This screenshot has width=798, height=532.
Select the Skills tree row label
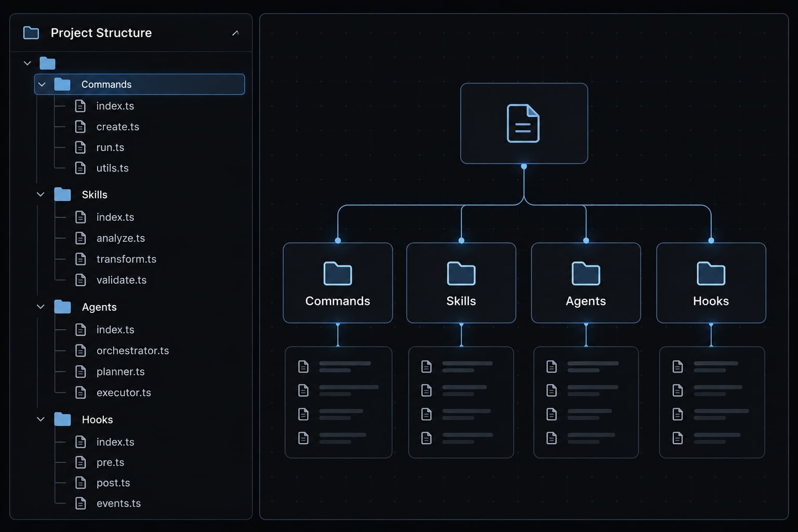pos(95,195)
